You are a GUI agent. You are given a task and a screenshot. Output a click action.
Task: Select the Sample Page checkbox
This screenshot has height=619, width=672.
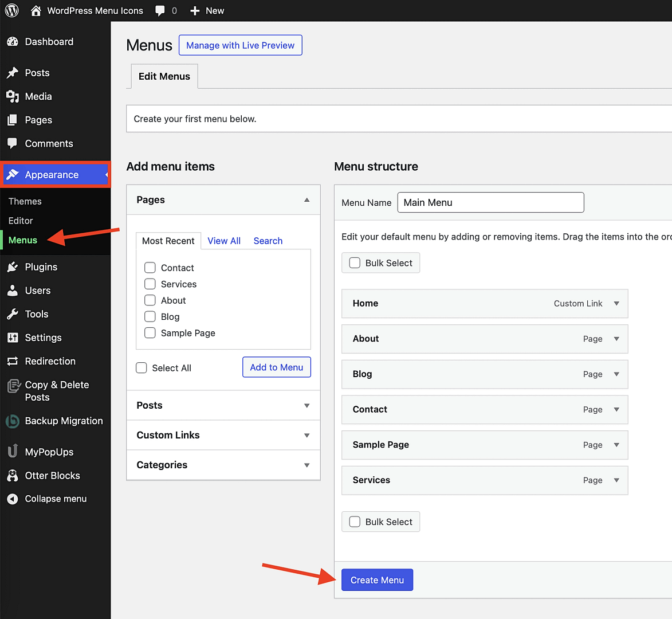[x=150, y=332]
